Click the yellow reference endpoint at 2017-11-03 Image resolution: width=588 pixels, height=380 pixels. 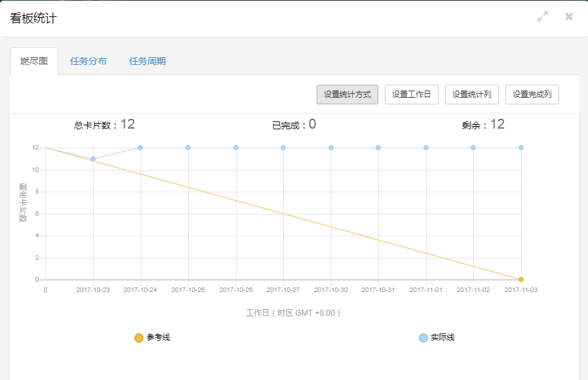[521, 280]
